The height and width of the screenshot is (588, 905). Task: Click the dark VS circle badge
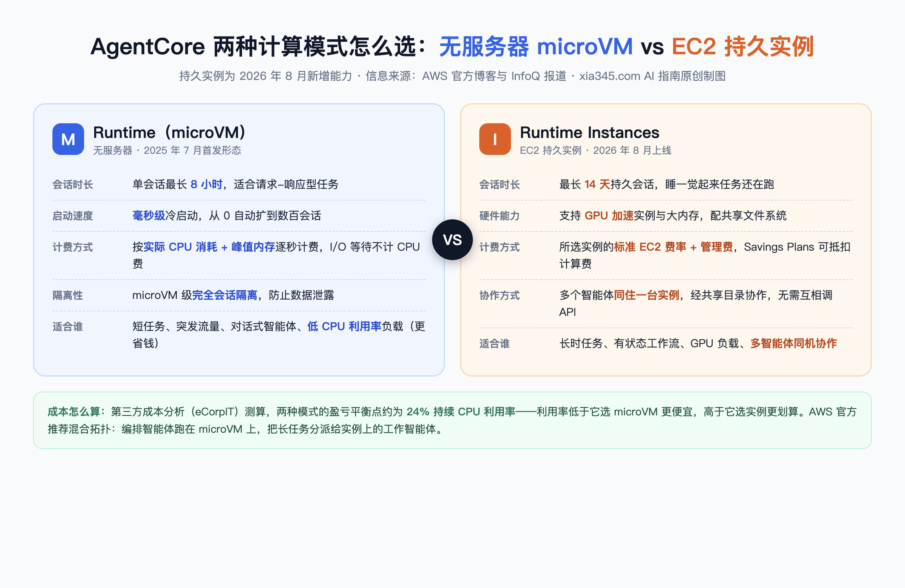tap(452, 240)
